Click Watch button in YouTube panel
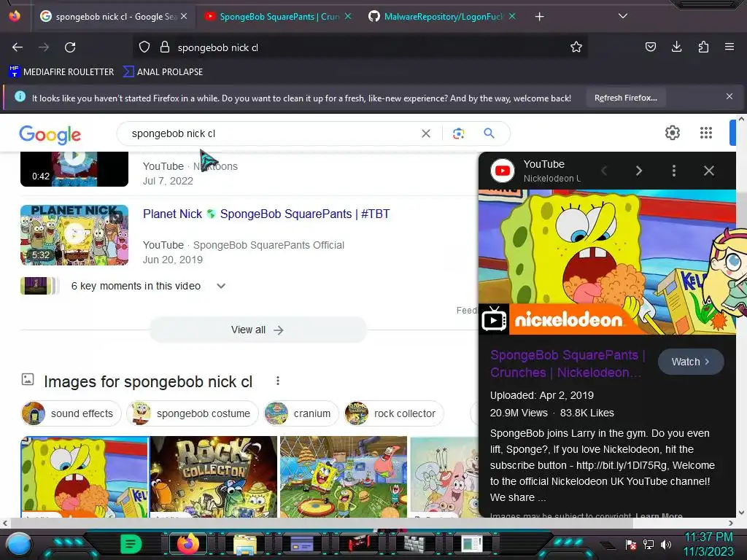This screenshot has height=560, width=747. 691,362
